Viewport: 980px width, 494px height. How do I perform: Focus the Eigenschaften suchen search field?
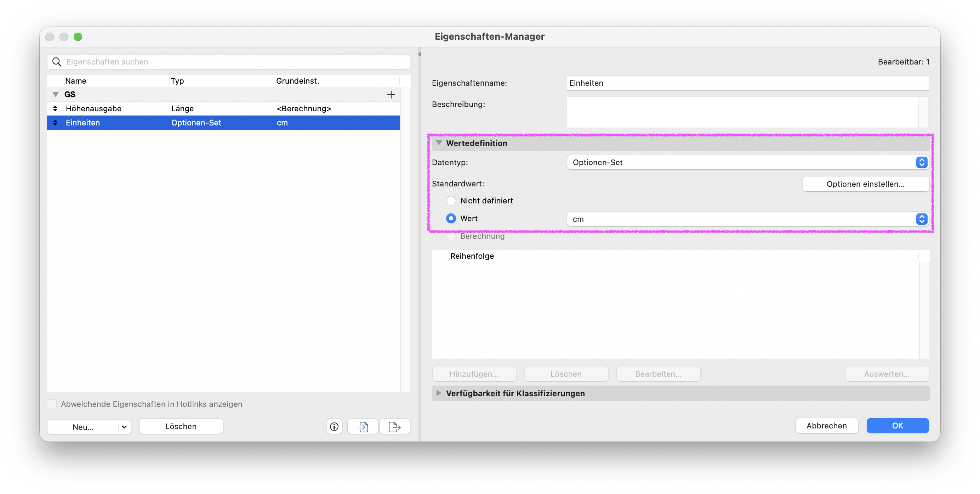pyautogui.click(x=228, y=62)
